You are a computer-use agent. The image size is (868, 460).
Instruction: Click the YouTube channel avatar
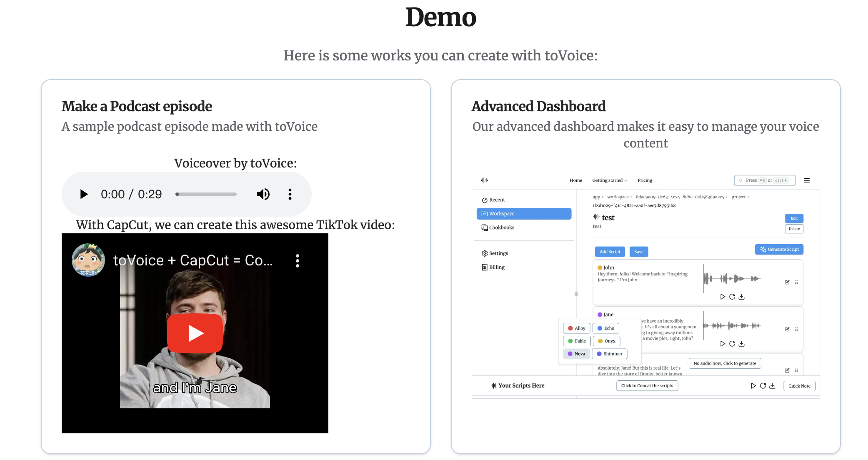pos(88,260)
